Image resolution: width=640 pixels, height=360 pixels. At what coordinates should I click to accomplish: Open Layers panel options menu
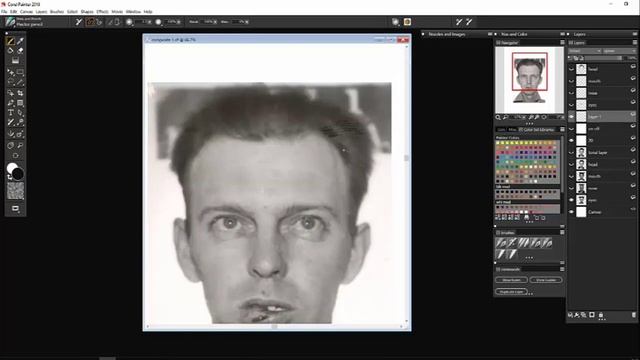pyautogui.click(x=634, y=42)
